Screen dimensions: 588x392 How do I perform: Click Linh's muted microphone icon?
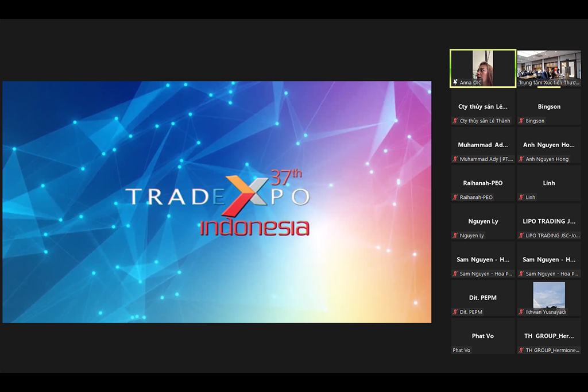coord(521,197)
